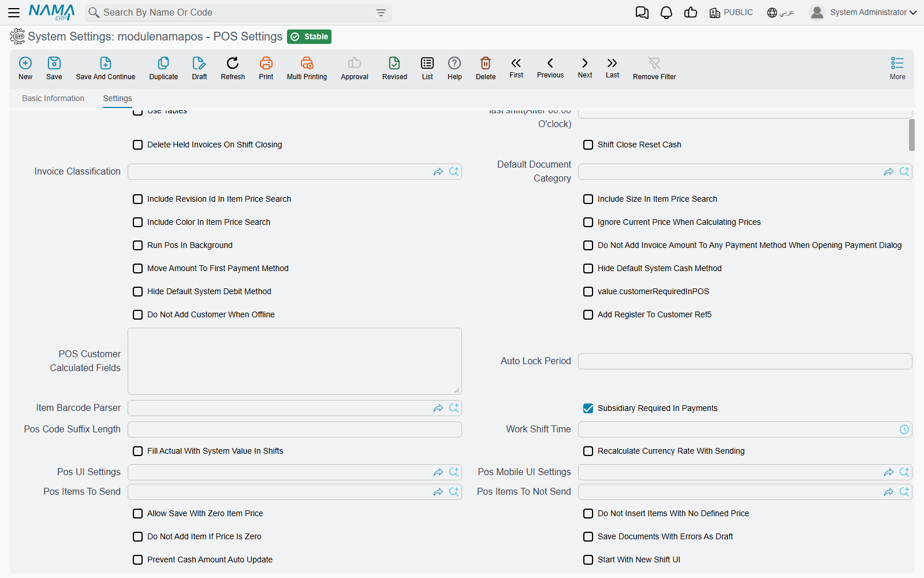Click the Revised toolbar icon
This screenshot has height=578, width=924.
click(x=394, y=68)
